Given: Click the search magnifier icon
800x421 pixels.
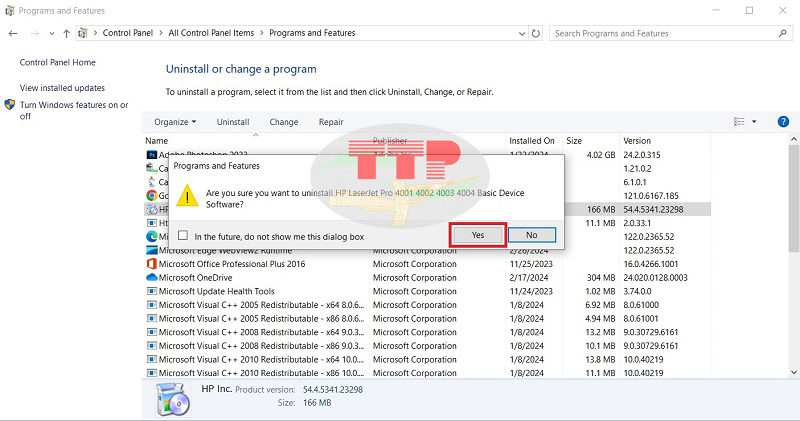Looking at the screenshot, I should (x=783, y=33).
